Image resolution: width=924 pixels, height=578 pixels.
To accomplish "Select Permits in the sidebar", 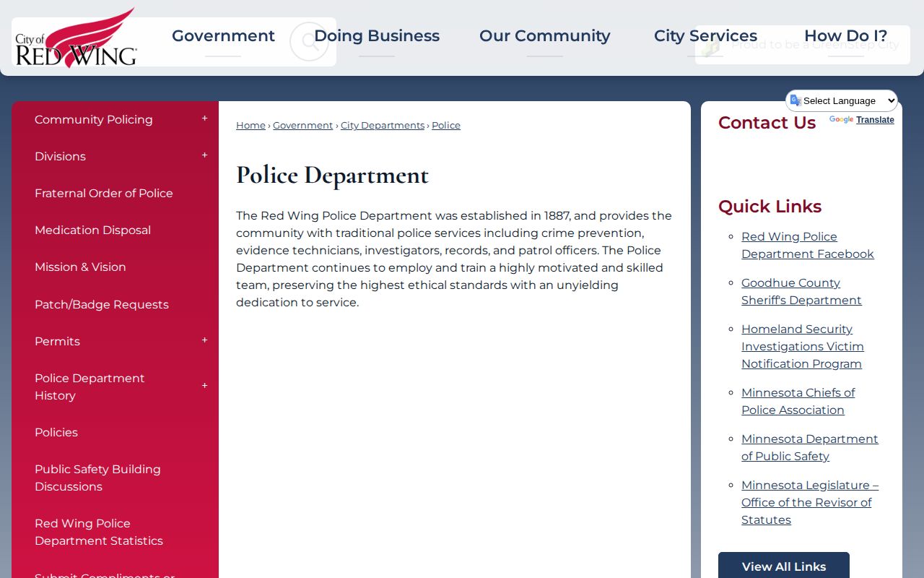I will click(x=57, y=342).
